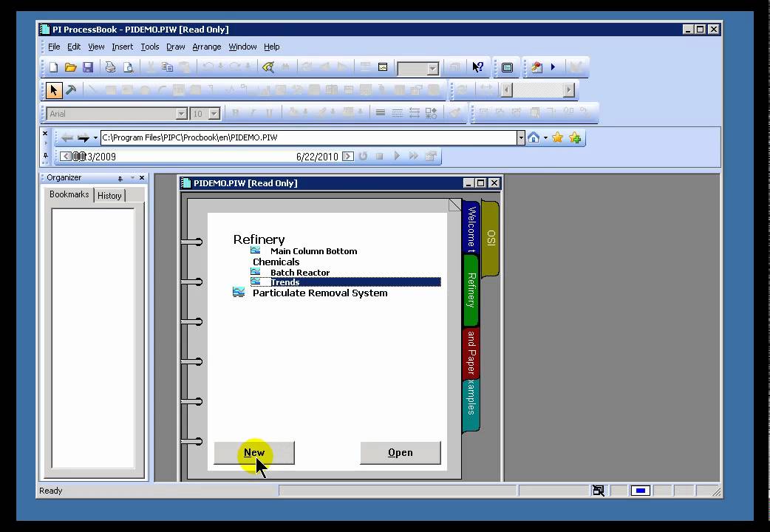Select the Batch Reactor entry
This screenshot has height=532, width=770.
(299, 272)
